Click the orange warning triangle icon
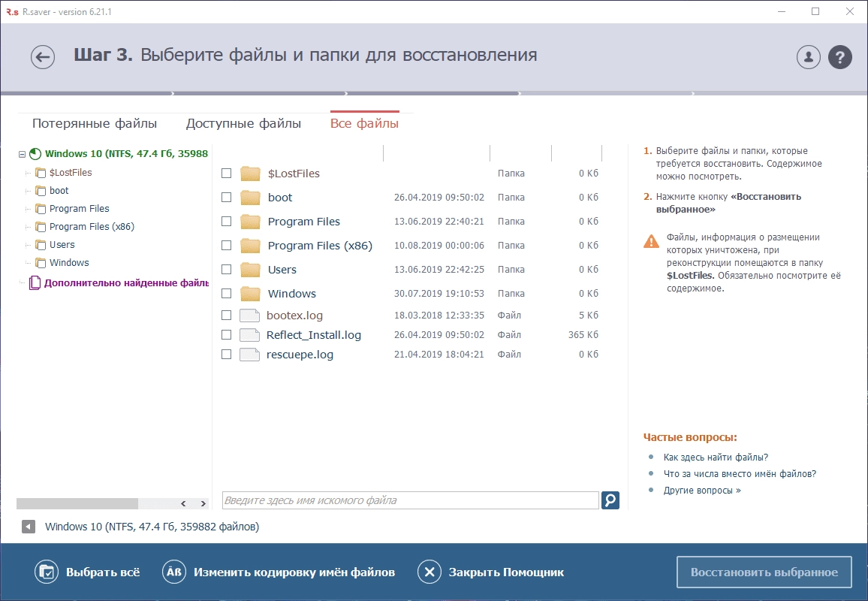 652,241
